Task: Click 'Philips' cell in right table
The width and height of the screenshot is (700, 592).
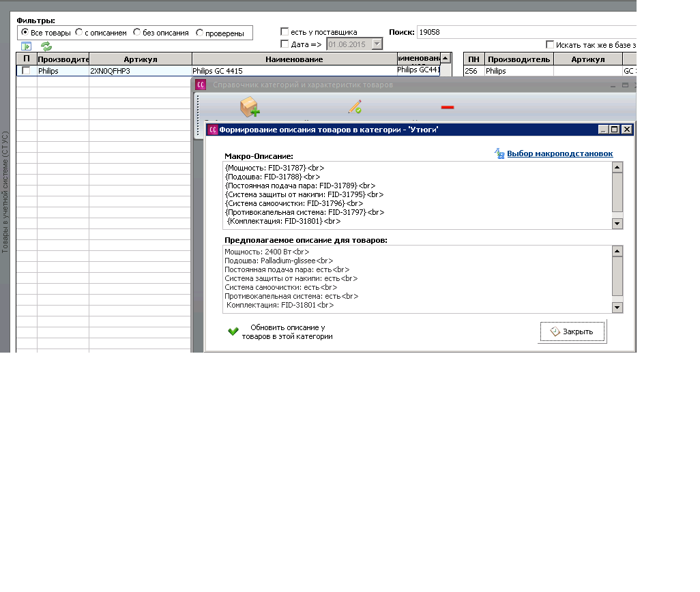Action: coord(519,70)
